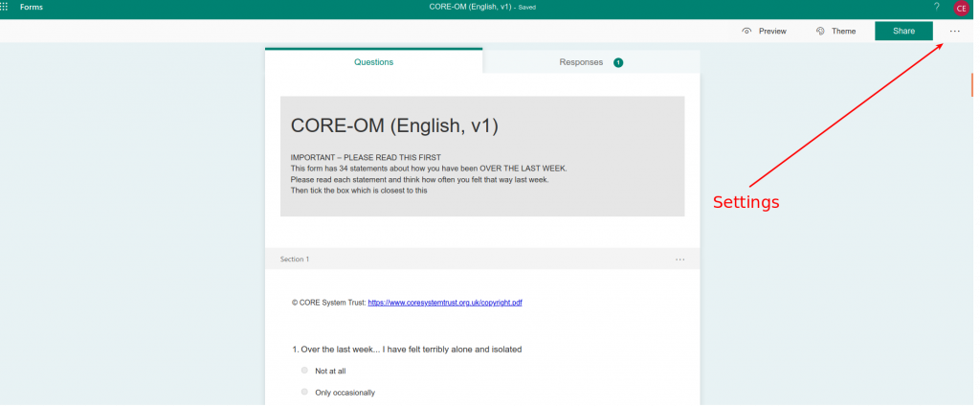980x407 pixels.
Task: Click the form description text block
Action: coord(429,174)
